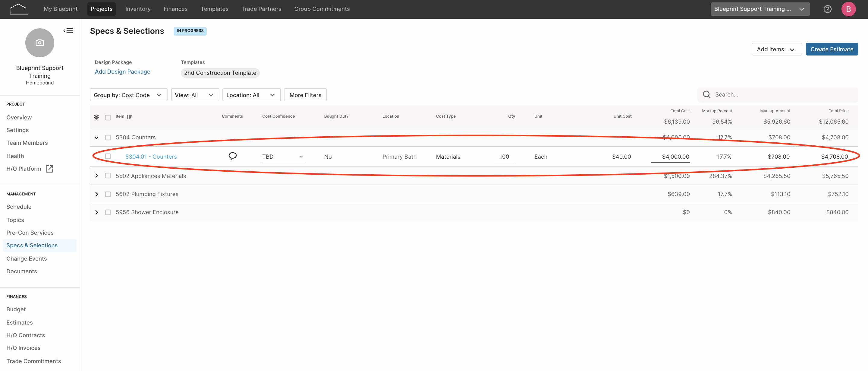868x371 pixels.
Task: Open Change Events in the sidebar
Action: point(27,259)
